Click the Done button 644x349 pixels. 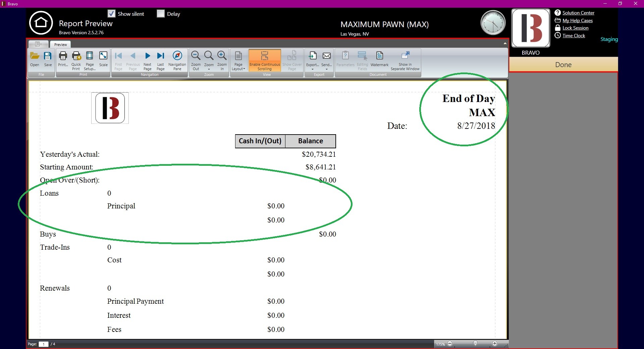(563, 64)
